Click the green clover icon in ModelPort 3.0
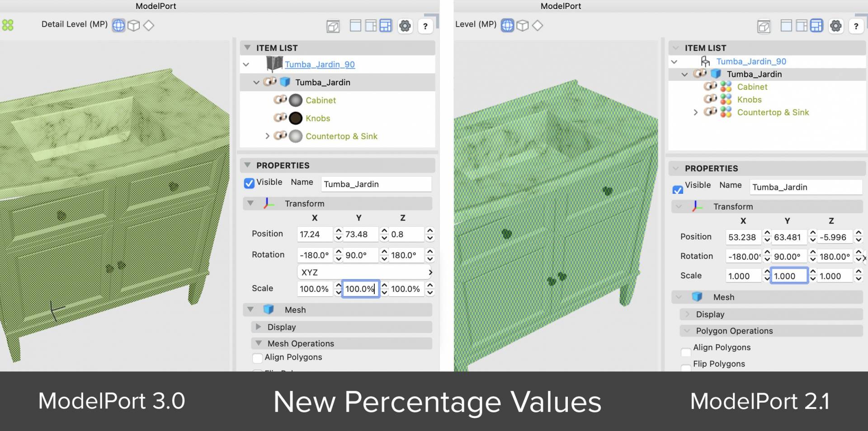 pyautogui.click(x=8, y=25)
